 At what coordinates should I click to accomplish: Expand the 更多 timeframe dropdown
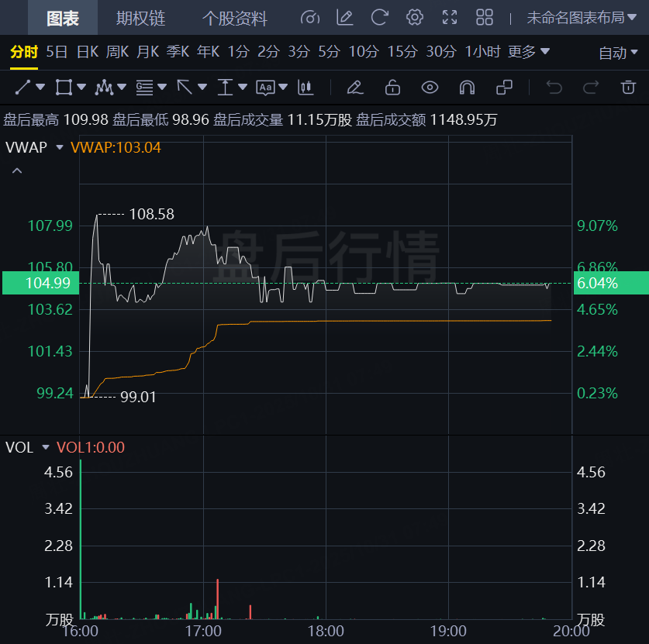[x=529, y=52]
